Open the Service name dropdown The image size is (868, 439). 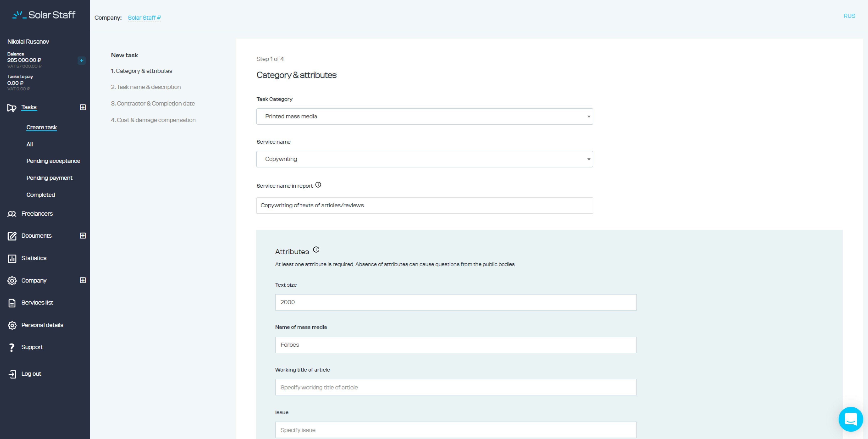(x=425, y=159)
